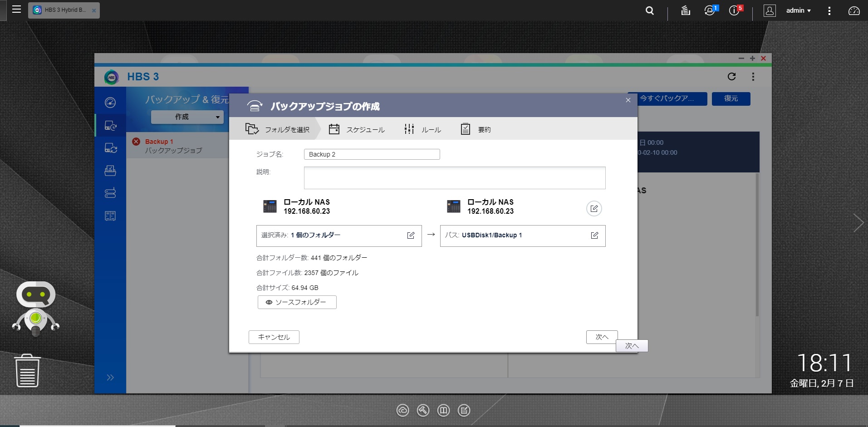Click myQNAPcloud icon in bottom bar
Viewport: 868px width, 427px height.
tap(402, 411)
